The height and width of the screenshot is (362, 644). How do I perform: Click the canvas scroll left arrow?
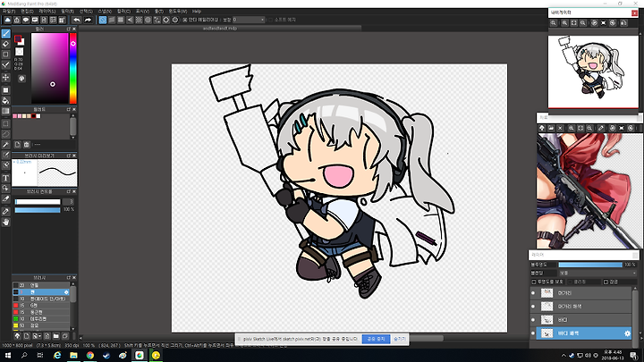coord(80,338)
